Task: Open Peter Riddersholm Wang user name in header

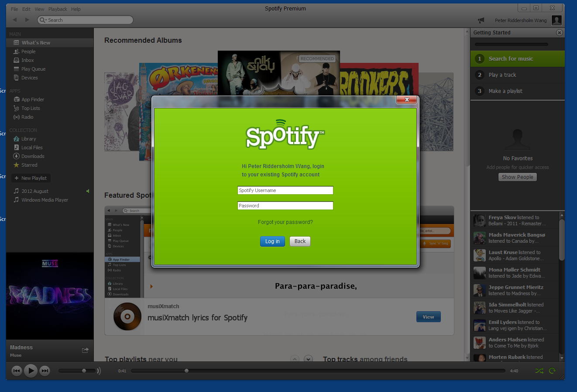Action: click(521, 21)
